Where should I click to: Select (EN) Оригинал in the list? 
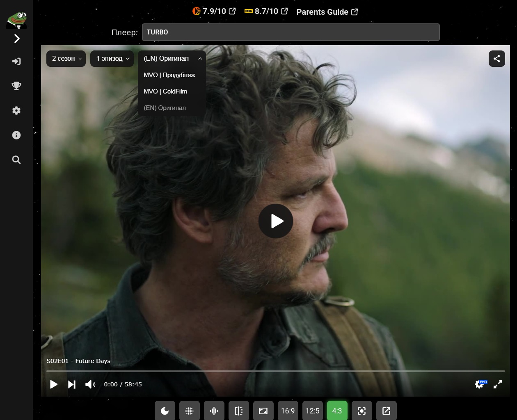tap(172, 108)
